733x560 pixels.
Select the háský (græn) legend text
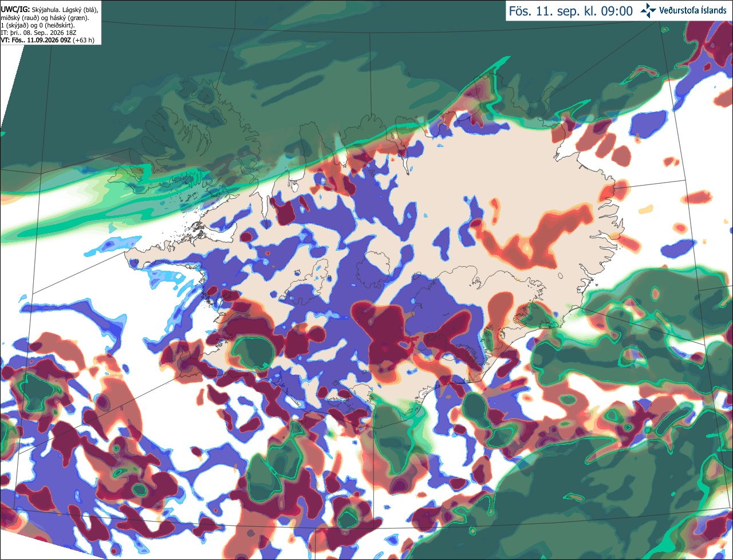[x=69, y=17]
